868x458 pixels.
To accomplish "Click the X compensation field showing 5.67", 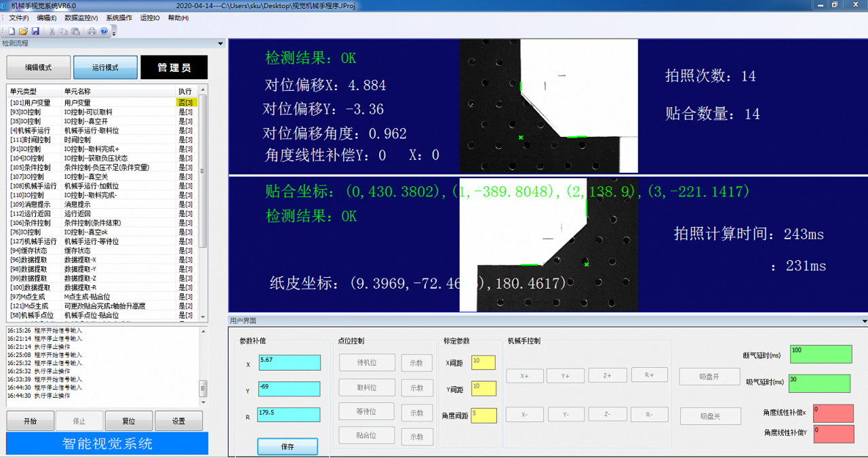I will [289, 363].
